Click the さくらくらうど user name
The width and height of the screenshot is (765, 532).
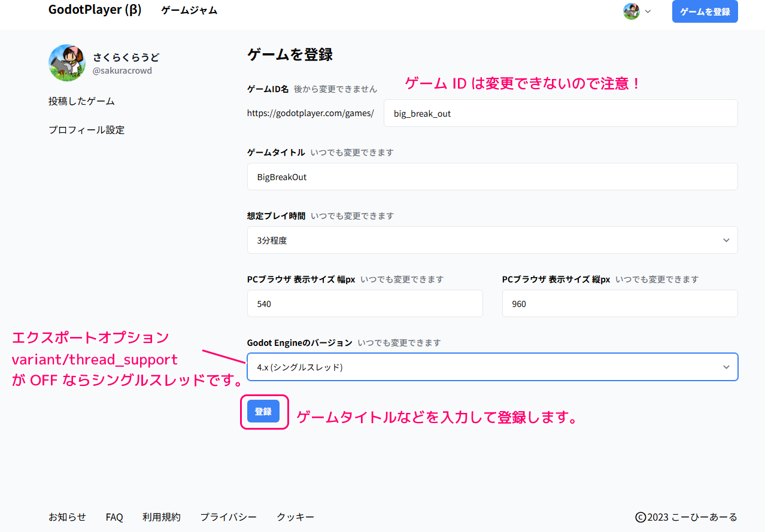tap(126, 57)
